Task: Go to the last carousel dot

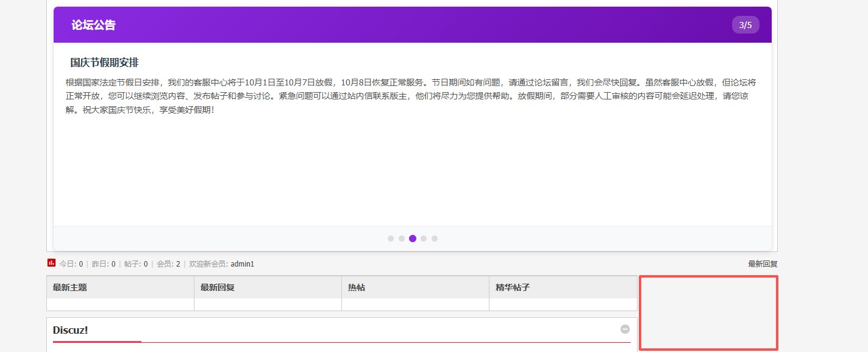Action: pyautogui.click(x=434, y=239)
